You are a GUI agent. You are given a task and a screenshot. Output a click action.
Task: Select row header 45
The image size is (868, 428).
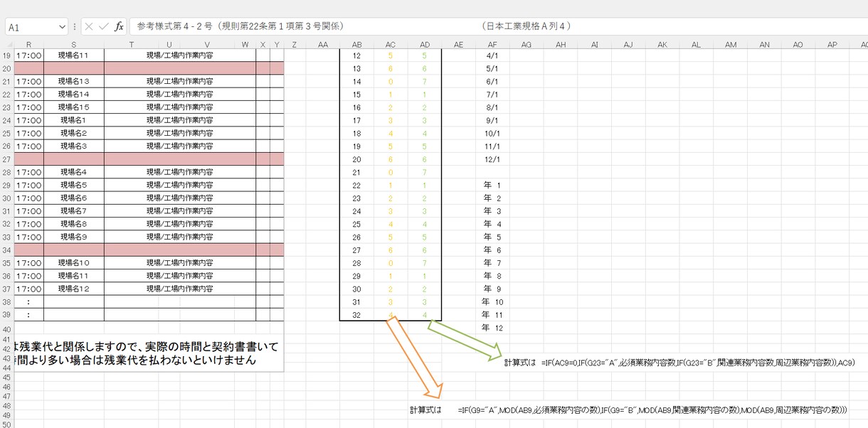(7, 378)
